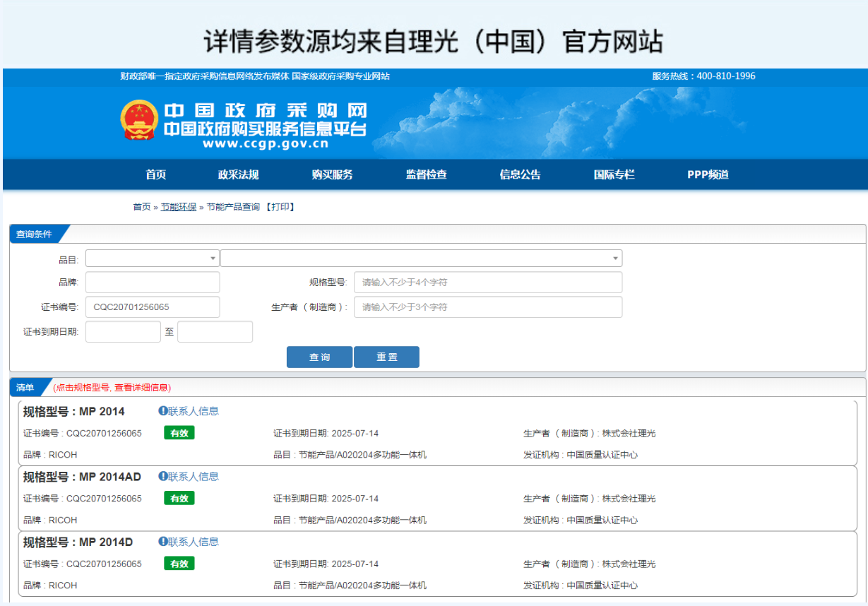Click the 清单 section tab
The image size is (868, 606).
[28, 387]
